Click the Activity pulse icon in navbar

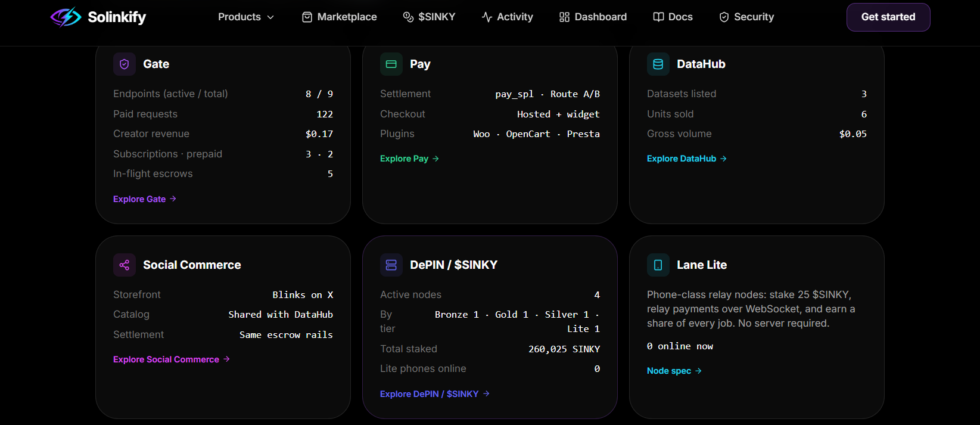point(487,17)
